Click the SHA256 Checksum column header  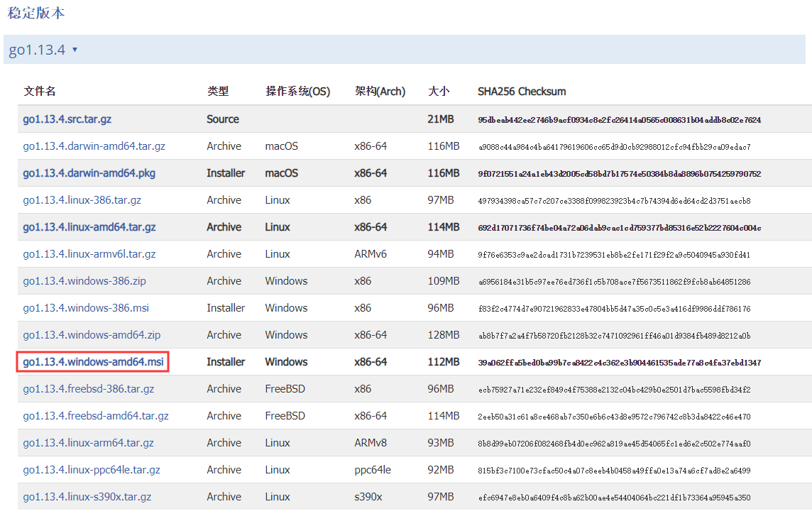pyautogui.click(x=522, y=92)
